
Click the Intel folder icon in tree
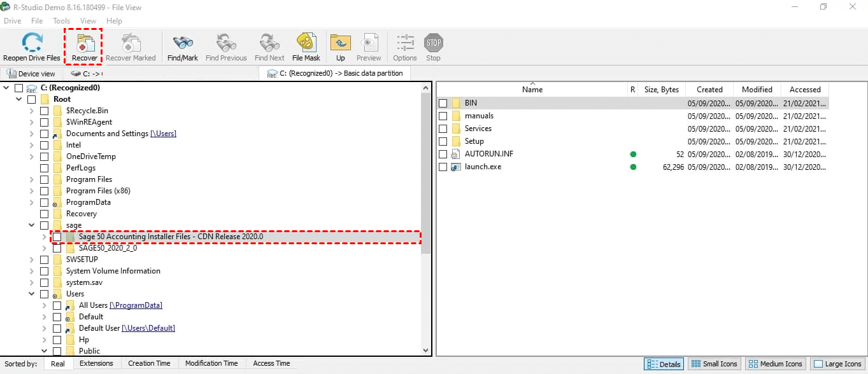point(57,145)
